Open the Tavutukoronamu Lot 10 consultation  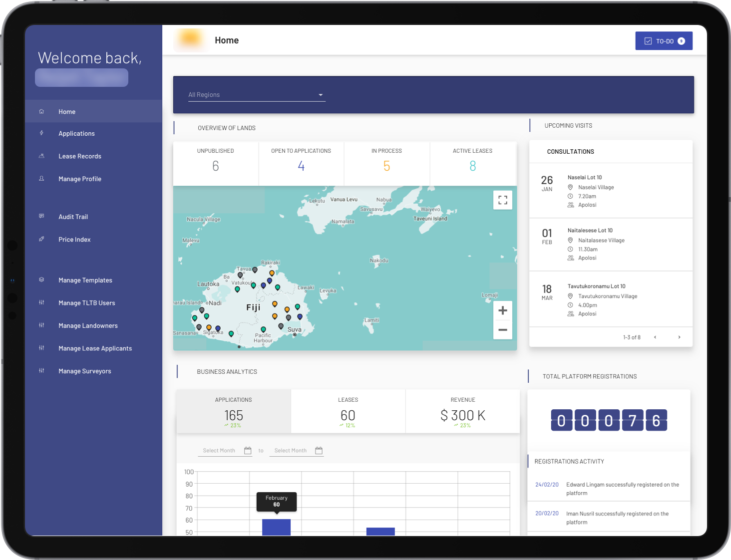(611, 299)
